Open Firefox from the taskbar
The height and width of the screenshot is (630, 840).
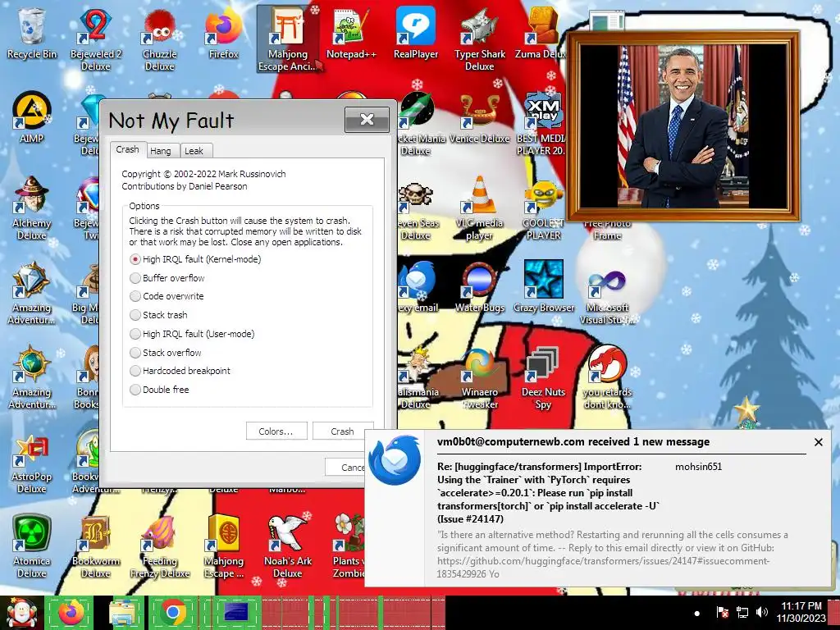click(70, 613)
